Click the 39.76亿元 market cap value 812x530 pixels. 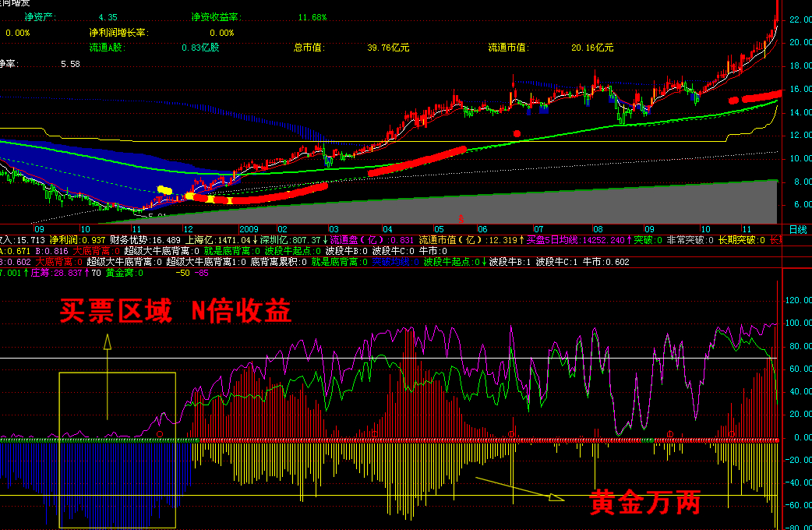click(388, 48)
